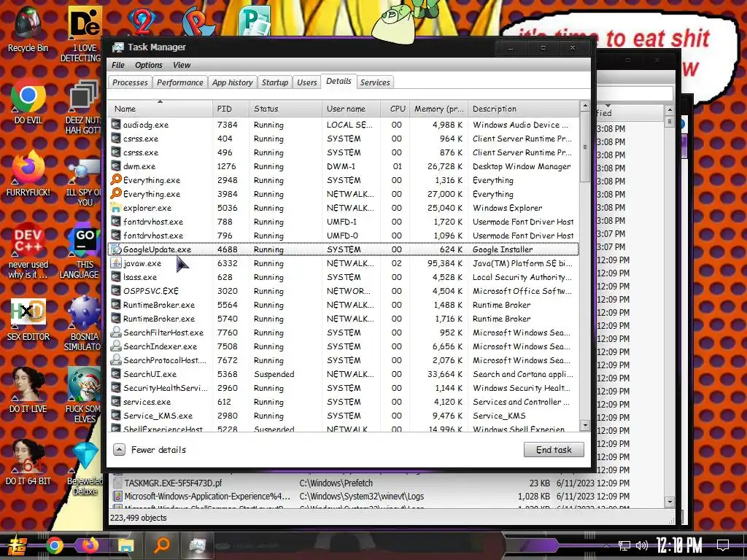
Task: Sort processes by the User name column
Action: (x=351, y=109)
